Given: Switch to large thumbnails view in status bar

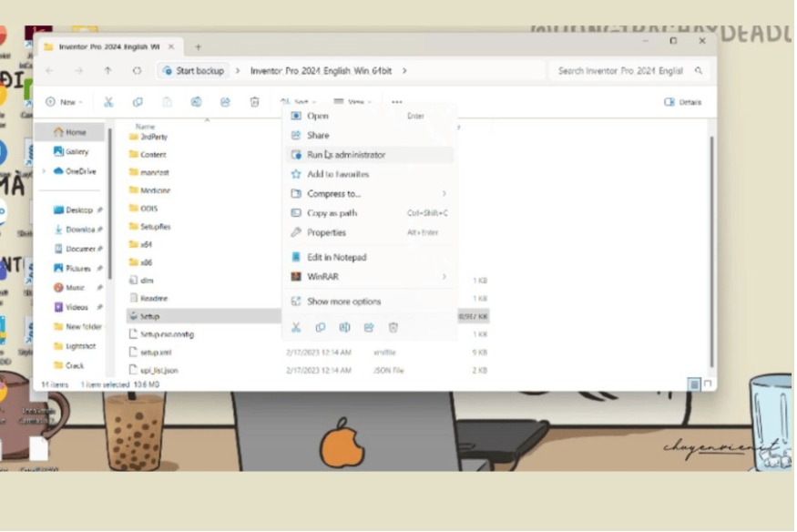Looking at the screenshot, I should tap(708, 384).
